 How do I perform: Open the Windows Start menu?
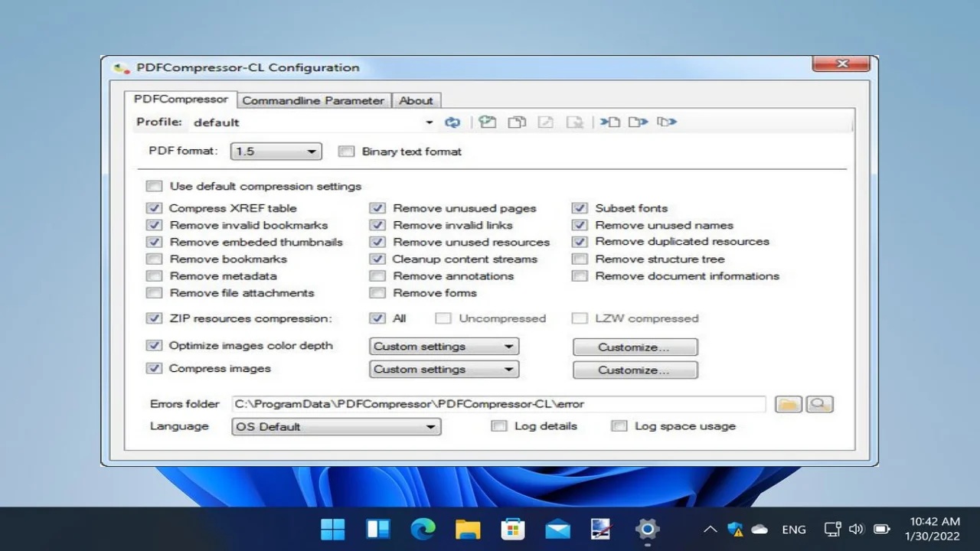tap(332, 529)
